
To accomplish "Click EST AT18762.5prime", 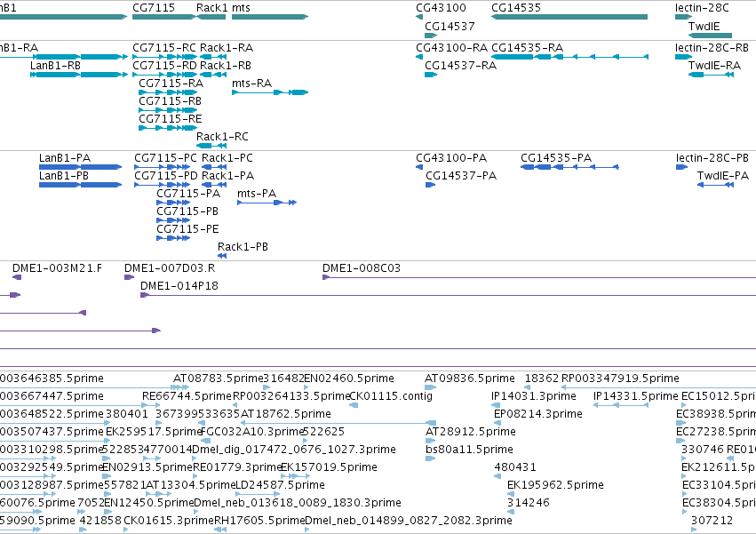I will (x=285, y=414).
